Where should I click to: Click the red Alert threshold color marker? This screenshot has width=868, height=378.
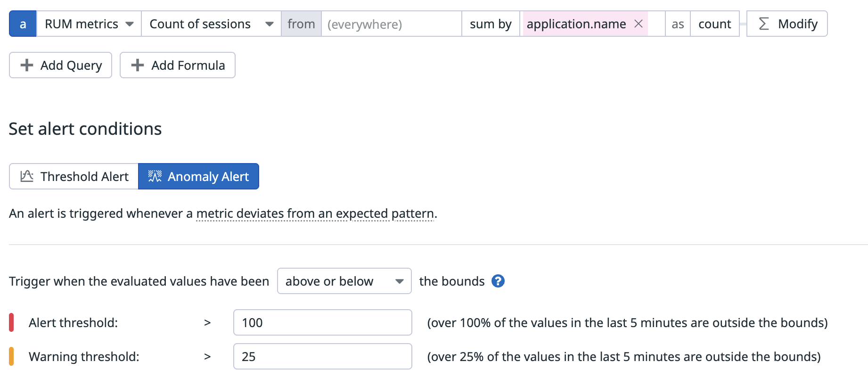pos(11,323)
